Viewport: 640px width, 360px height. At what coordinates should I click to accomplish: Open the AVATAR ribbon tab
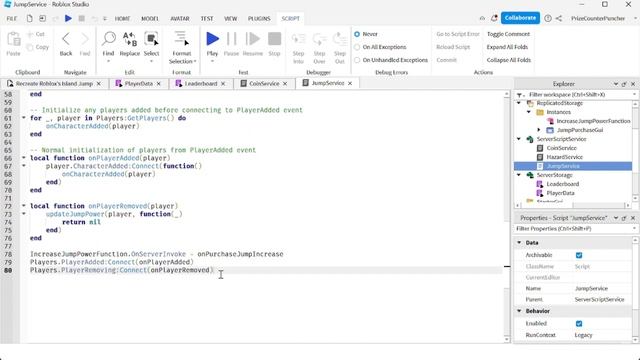click(180, 18)
